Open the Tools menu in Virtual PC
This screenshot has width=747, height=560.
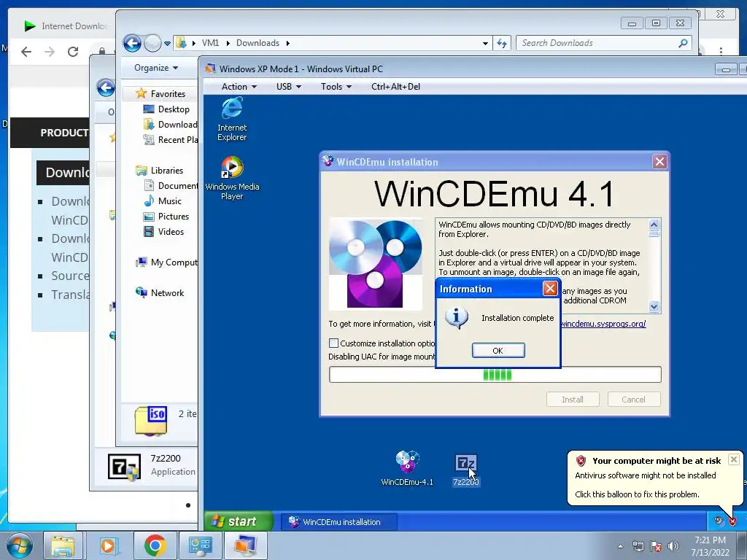pyautogui.click(x=336, y=87)
